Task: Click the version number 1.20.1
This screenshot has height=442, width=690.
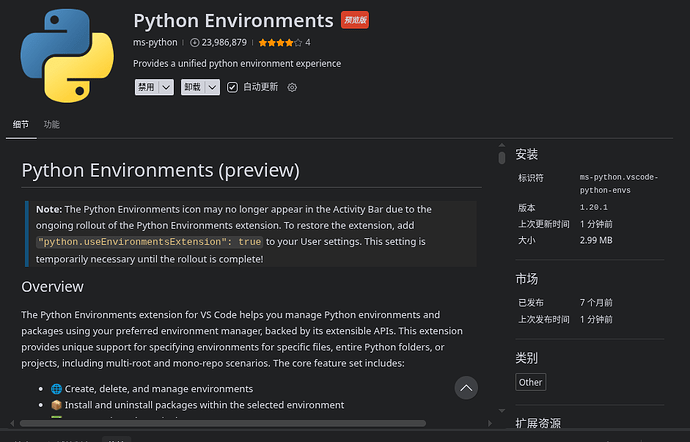Action: click(x=594, y=207)
